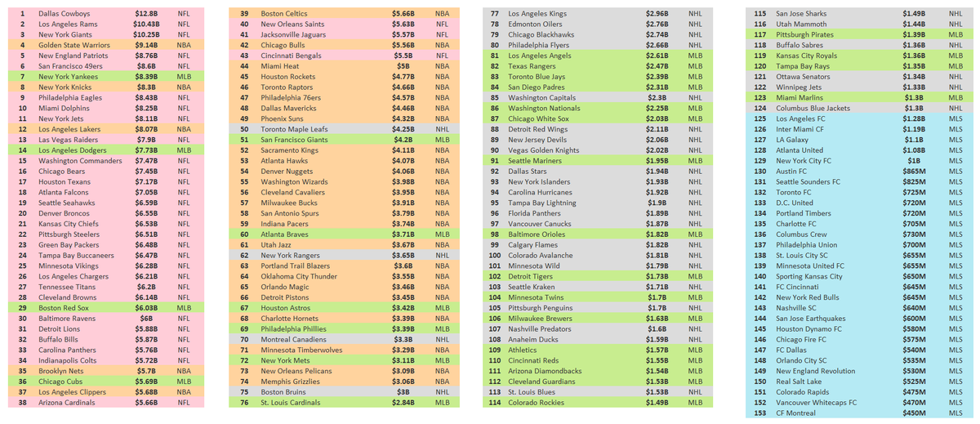
Task: Select the San Francisco Giants cell
Action: click(x=296, y=139)
